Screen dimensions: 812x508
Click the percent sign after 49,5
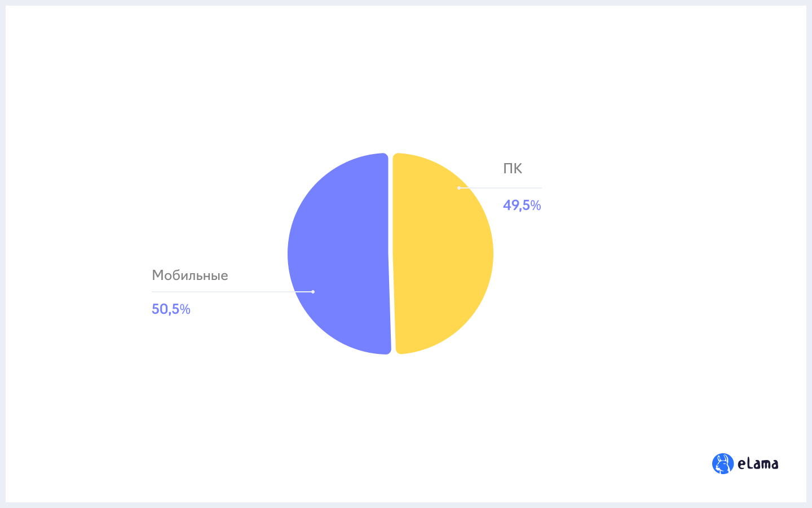(x=536, y=205)
